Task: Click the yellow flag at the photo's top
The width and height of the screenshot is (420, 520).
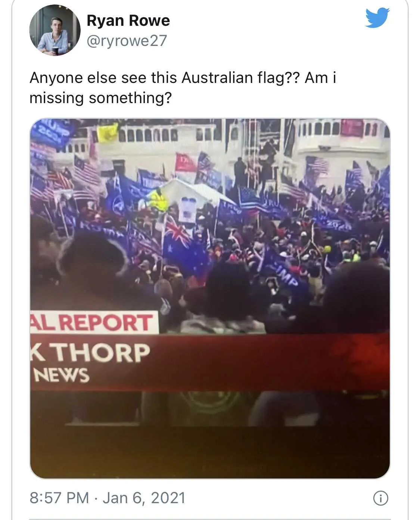Action: coord(107,133)
